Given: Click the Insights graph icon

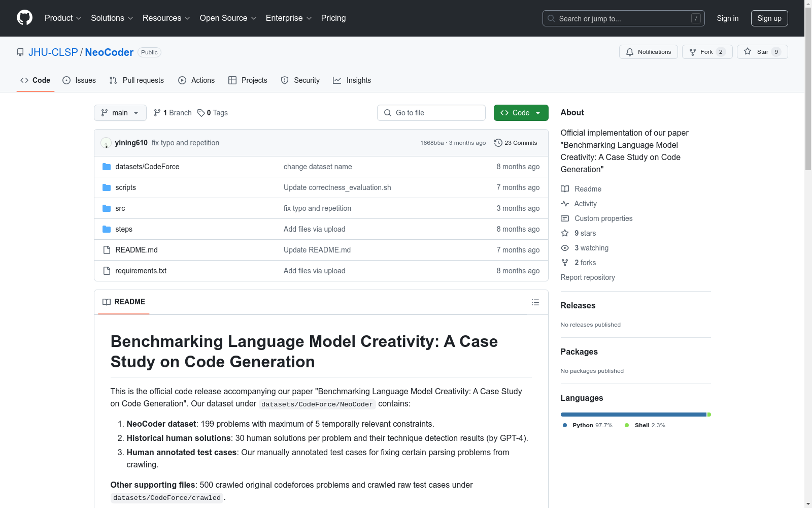Looking at the screenshot, I should tap(337, 80).
